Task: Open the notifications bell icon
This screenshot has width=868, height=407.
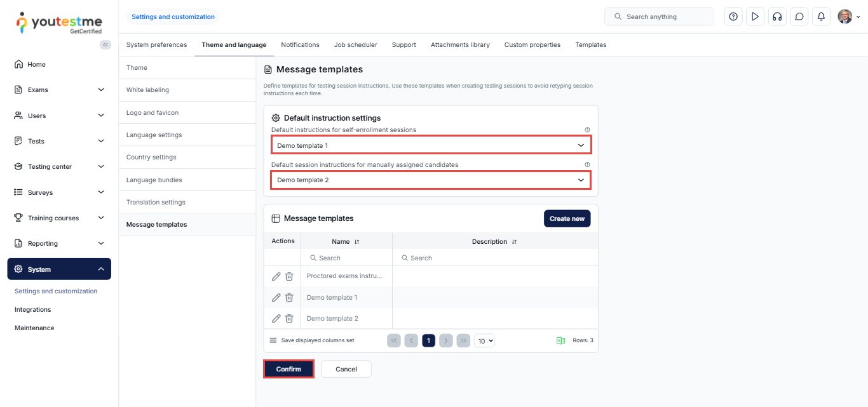Action: point(821,17)
